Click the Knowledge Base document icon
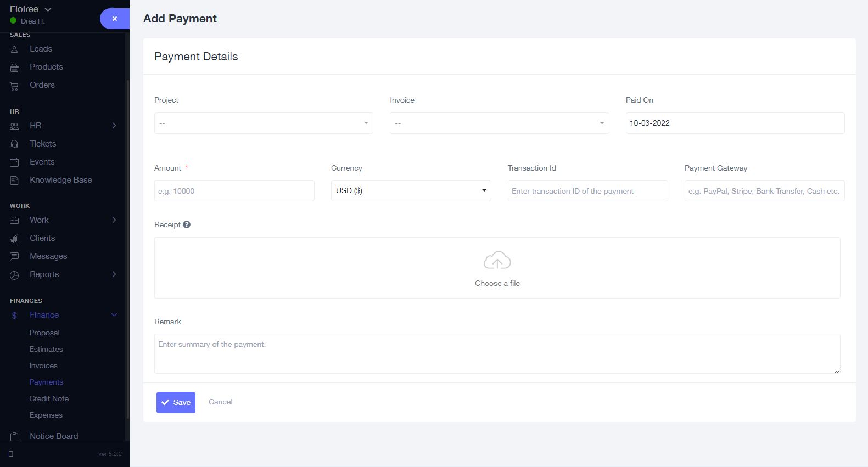 coord(14,181)
